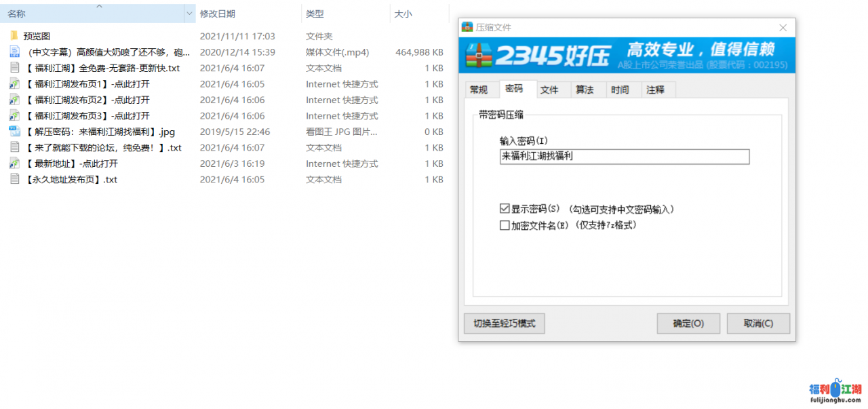Click the Internet shortcut icon for 福利江湖发布页1
Viewport: 868px width, 409px height.
[x=14, y=83]
